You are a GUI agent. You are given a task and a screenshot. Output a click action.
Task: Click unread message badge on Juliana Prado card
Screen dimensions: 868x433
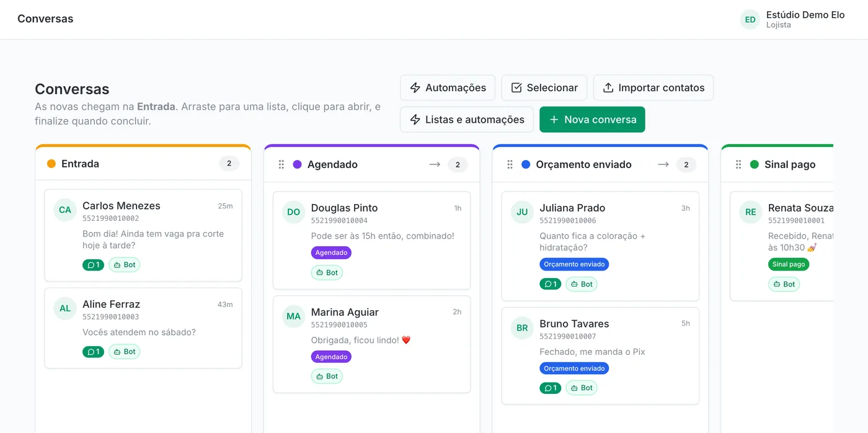pyautogui.click(x=551, y=284)
